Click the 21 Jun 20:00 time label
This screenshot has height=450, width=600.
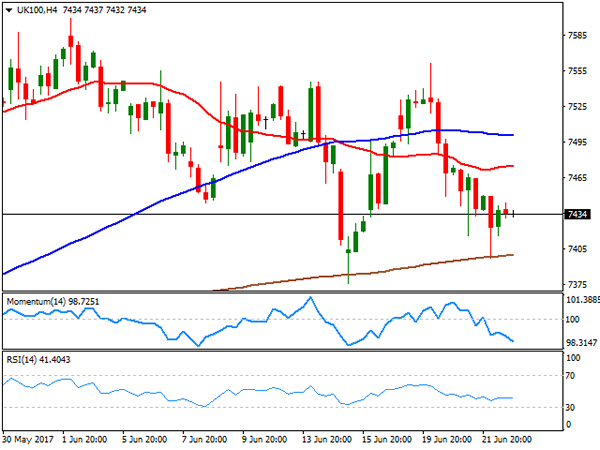(x=507, y=439)
